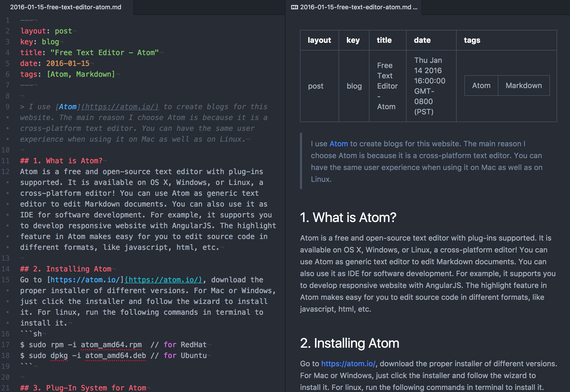Click line number 12 in the gutter

[5, 172]
